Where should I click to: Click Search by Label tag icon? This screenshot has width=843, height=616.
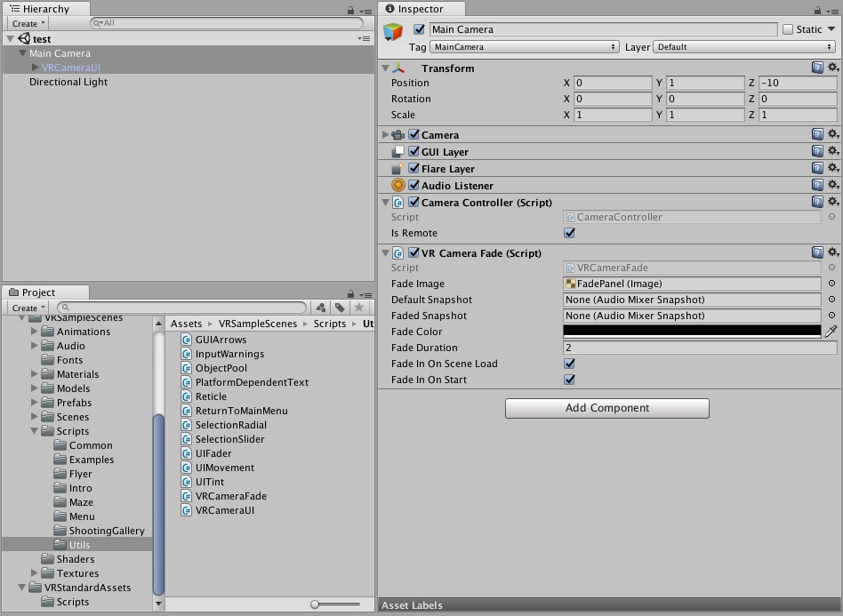pyautogui.click(x=340, y=308)
